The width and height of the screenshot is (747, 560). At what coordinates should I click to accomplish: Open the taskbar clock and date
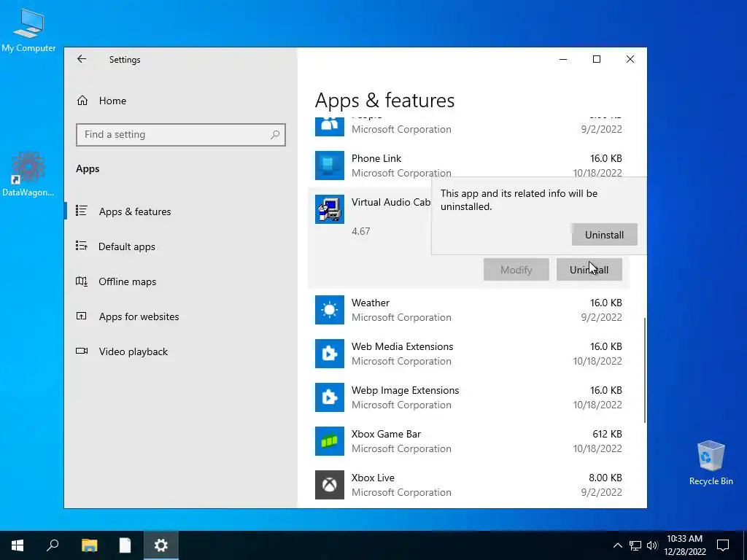[x=685, y=545]
